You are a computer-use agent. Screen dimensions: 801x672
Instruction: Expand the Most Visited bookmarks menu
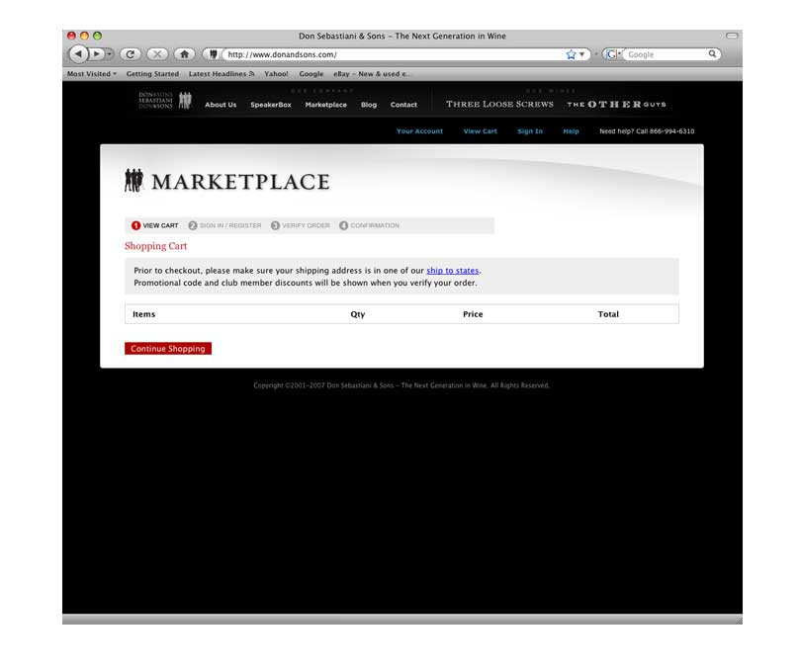tap(87, 73)
